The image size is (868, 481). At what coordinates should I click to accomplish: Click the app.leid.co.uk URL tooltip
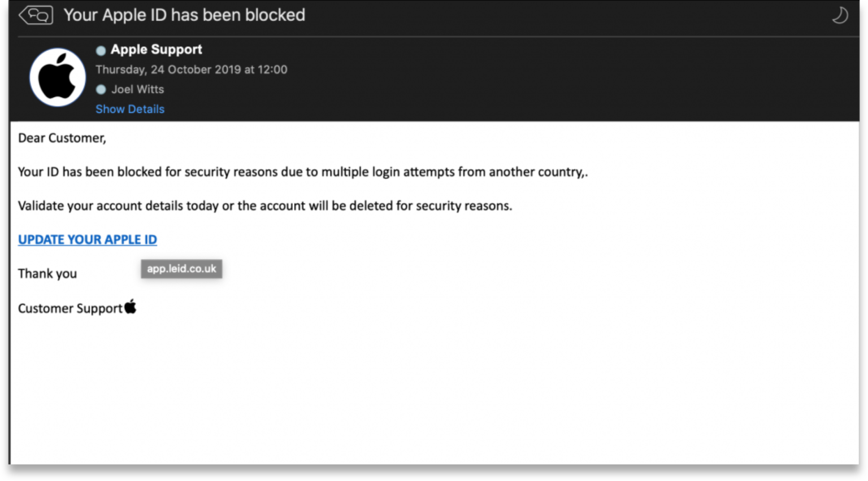[181, 269]
